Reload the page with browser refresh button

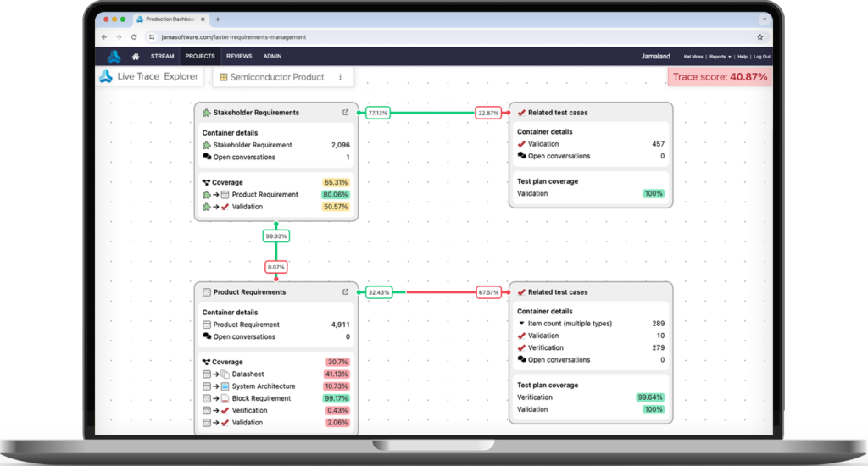[x=134, y=37]
